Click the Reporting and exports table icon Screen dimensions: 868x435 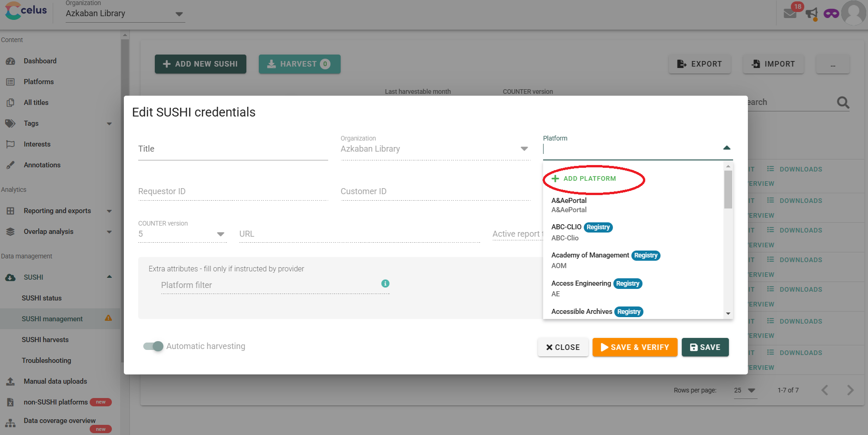point(11,211)
